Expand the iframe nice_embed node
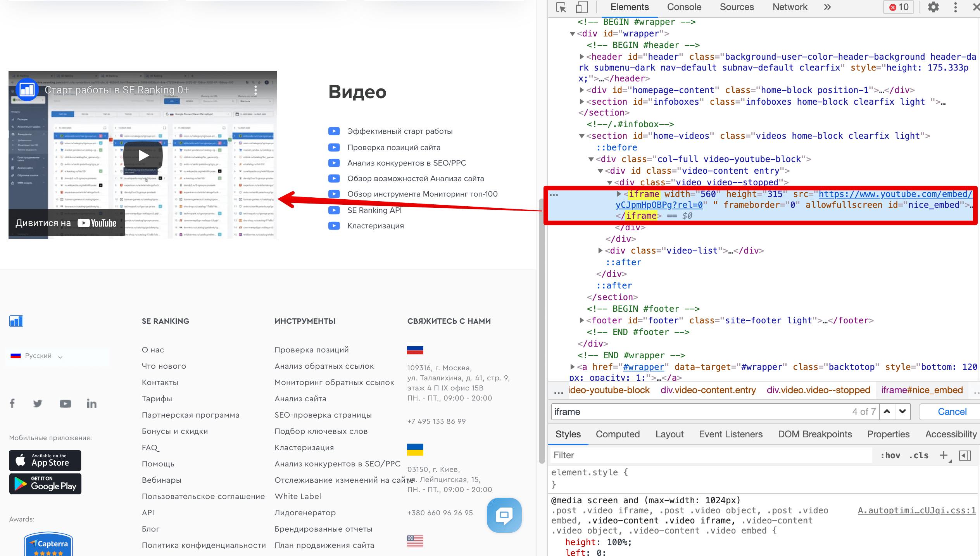This screenshot has height=556, width=980. pyautogui.click(x=619, y=194)
